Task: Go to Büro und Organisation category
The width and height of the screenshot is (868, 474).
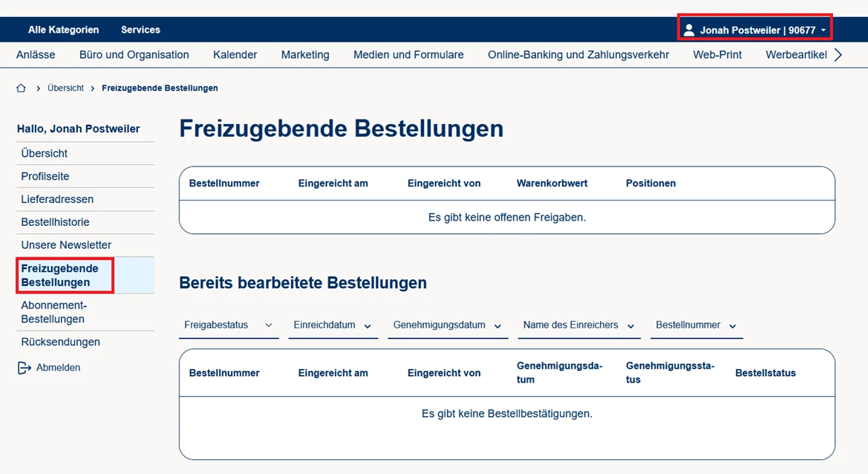Action: point(134,55)
